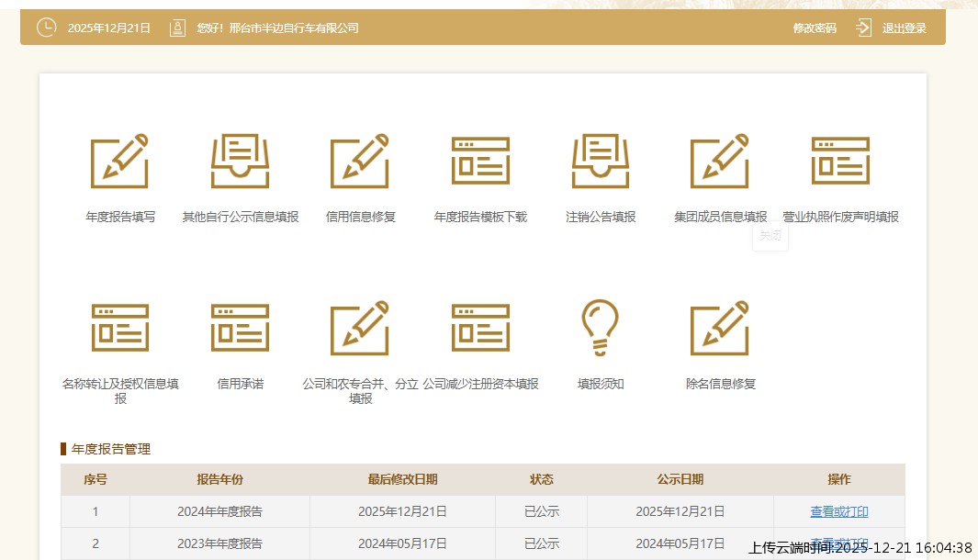Click the 集团成员信息填报 icon

(720, 162)
